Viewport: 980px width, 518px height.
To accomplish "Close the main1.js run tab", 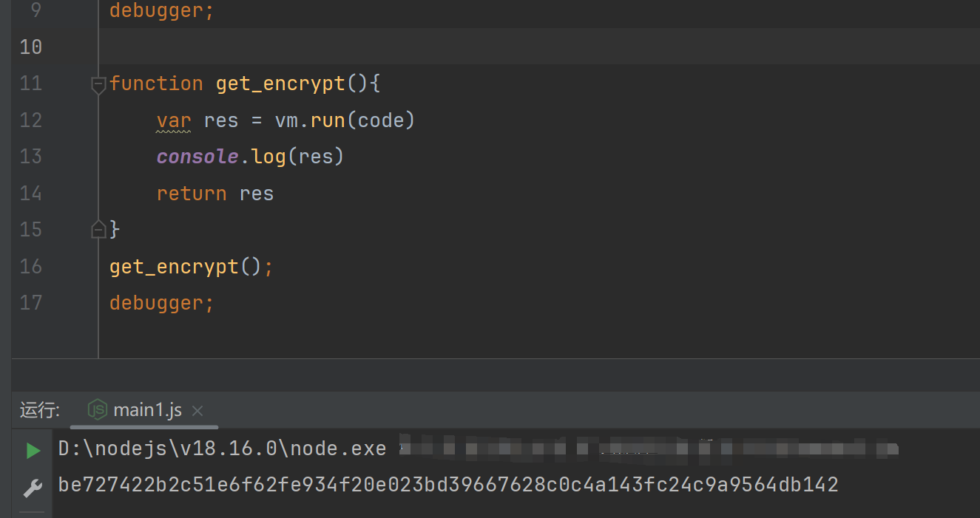I will [197, 411].
